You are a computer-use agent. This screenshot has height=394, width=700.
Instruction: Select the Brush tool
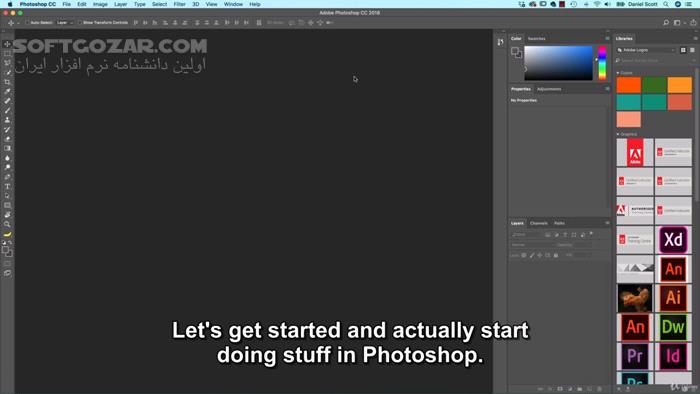coord(7,110)
